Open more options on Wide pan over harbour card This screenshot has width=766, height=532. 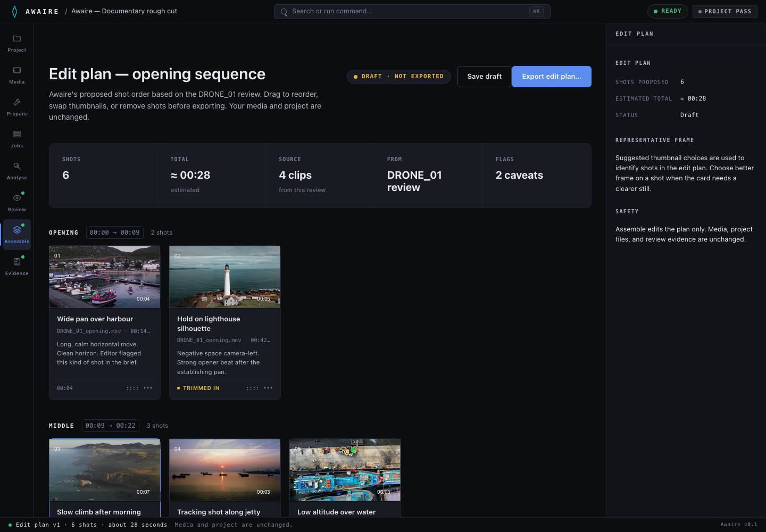148,388
